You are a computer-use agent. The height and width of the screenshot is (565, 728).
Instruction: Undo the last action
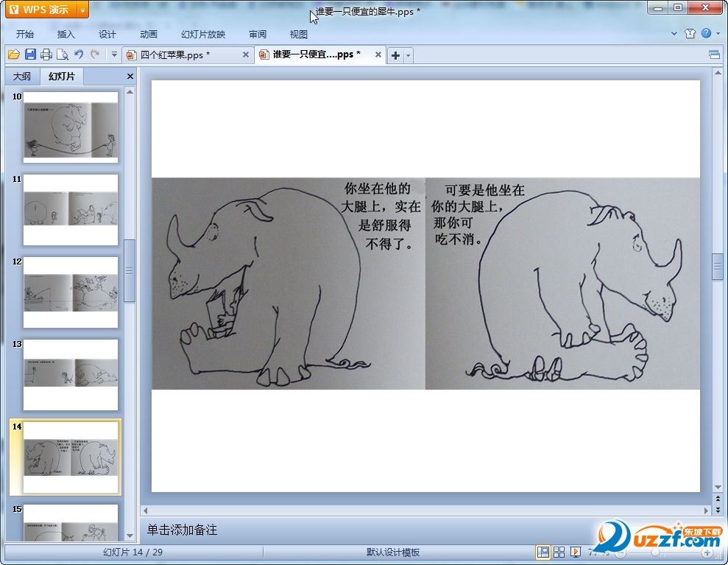click(x=79, y=55)
